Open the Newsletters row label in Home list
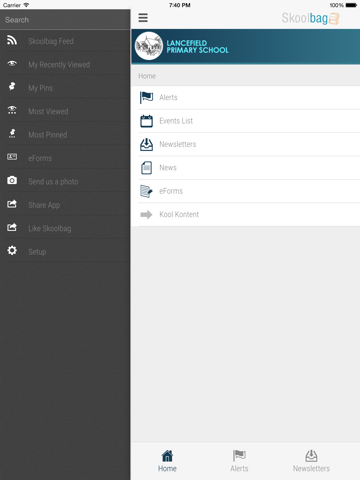 point(178,144)
